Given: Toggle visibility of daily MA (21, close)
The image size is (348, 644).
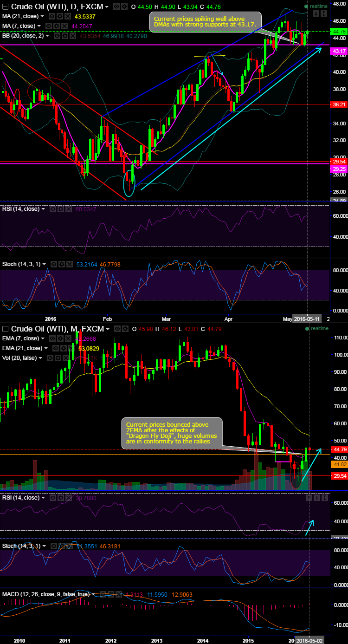Looking at the screenshot, I should 52,16.
